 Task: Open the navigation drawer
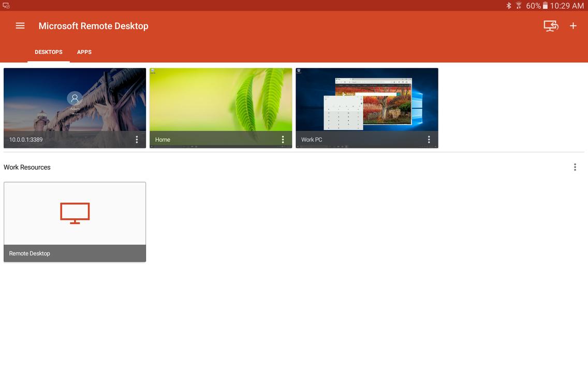20,25
